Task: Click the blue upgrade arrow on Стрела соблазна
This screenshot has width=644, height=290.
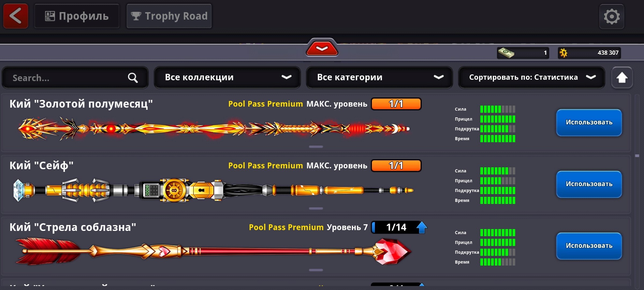Action: pos(422,227)
